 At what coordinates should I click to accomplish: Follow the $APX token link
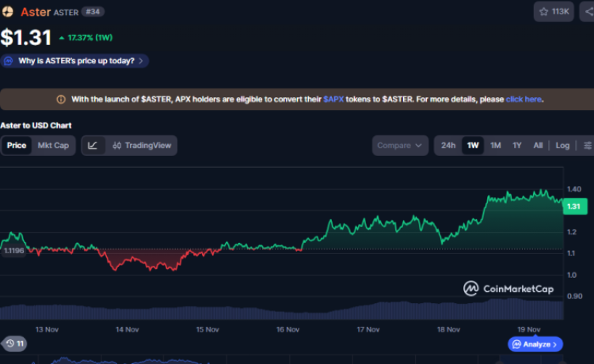pos(333,99)
